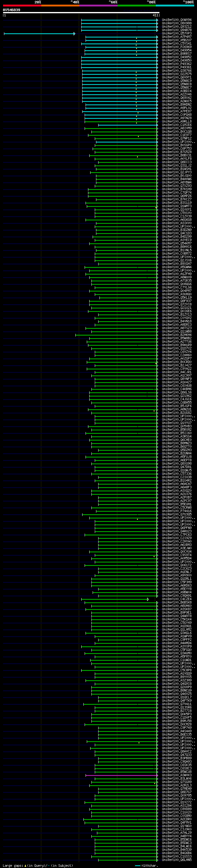Open hit UniRef100_A3WVK3
Screen dimensions: 197x868
[x=177, y=775]
